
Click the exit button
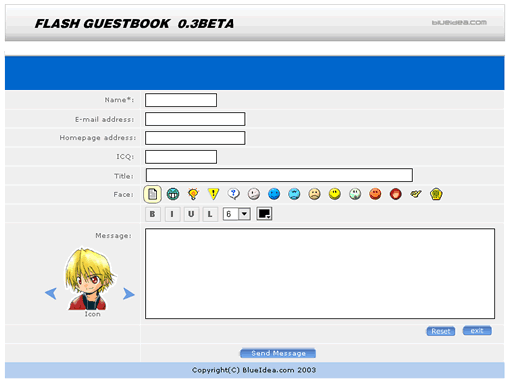pyautogui.click(x=477, y=330)
